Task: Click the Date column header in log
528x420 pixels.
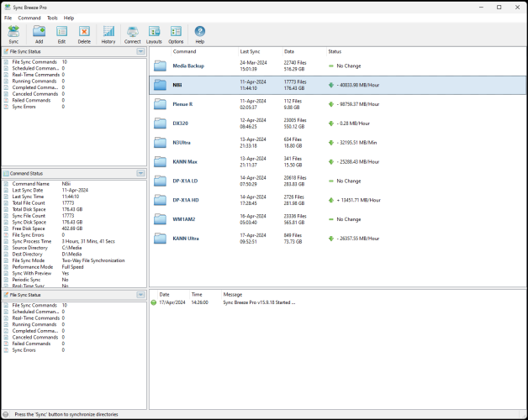Action: [x=164, y=295]
